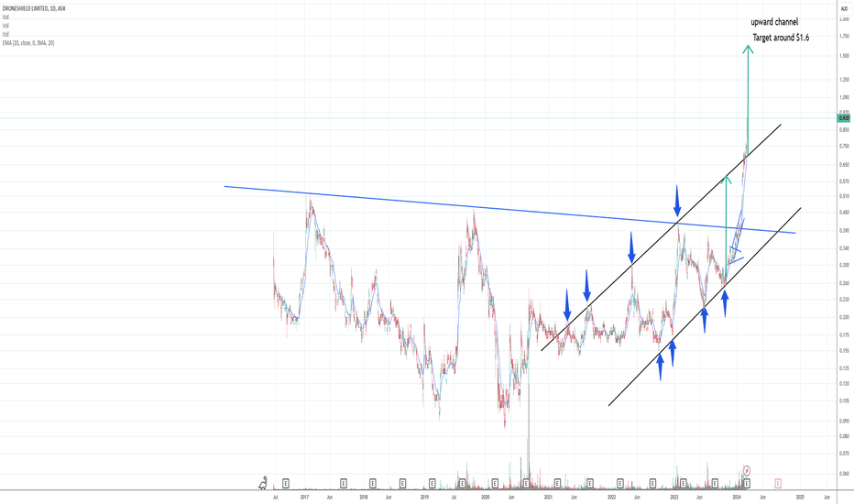The image size is (854, 504).
Task: Click the 1.500 price axis label
Action: tap(844, 56)
